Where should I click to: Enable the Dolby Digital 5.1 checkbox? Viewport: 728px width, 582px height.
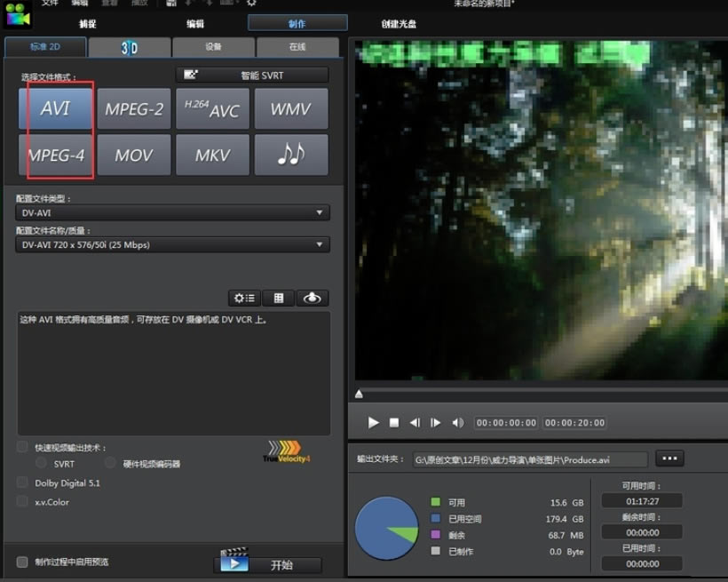coord(22,482)
